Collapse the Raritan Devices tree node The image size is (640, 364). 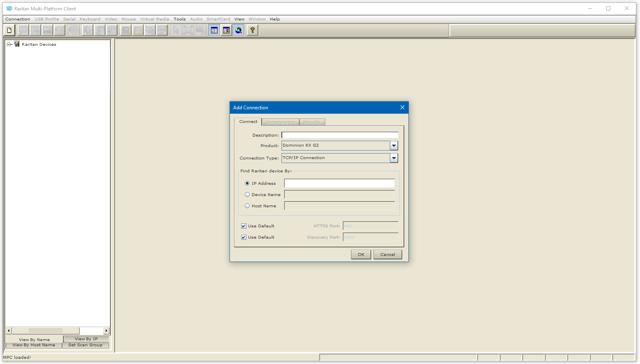coord(9,45)
